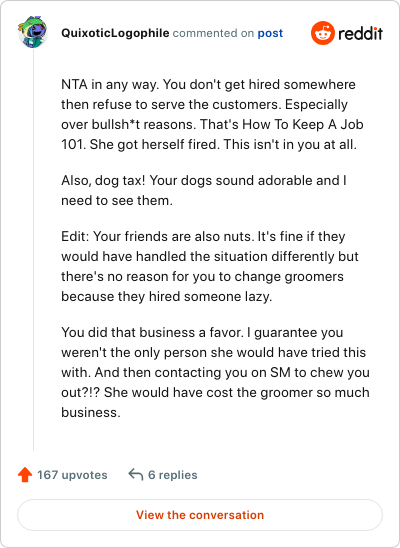This screenshot has width=400, height=548.
Task: Click the paragraph starting "NTA in any way"
Action: [212, 114]
